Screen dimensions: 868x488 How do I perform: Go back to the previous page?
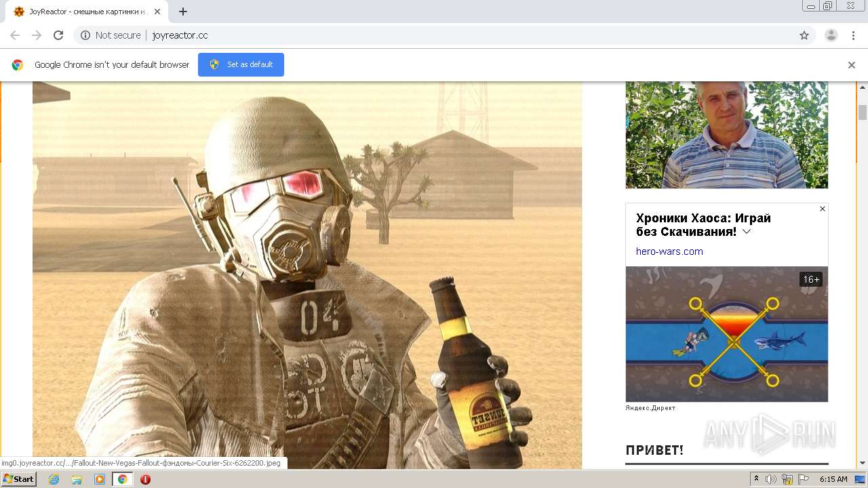click(x=15, y=35)
